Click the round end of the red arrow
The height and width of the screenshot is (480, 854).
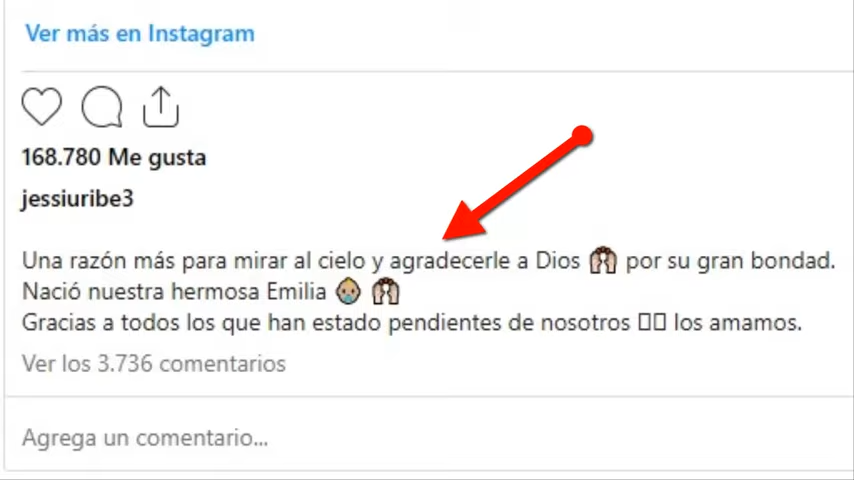[x=582, y=136]
